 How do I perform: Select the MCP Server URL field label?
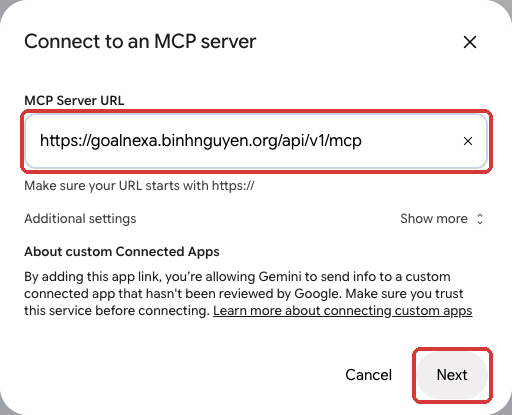coord(74,100)
